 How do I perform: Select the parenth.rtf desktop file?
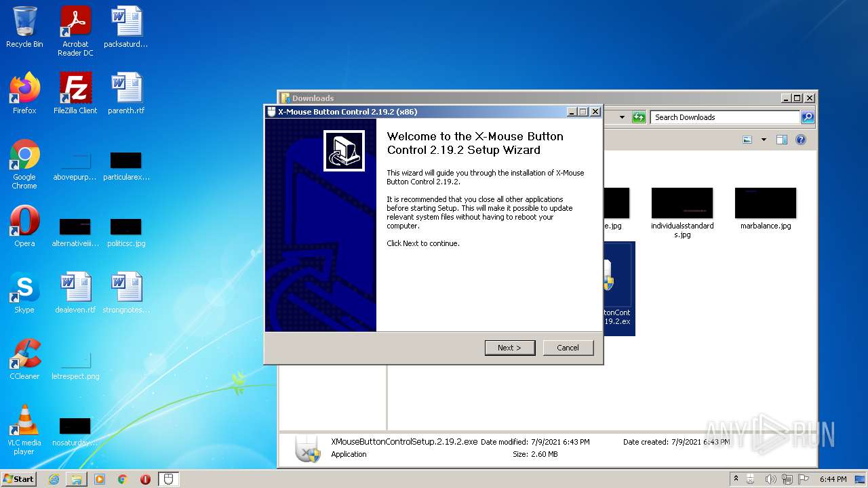coord(126,94)
